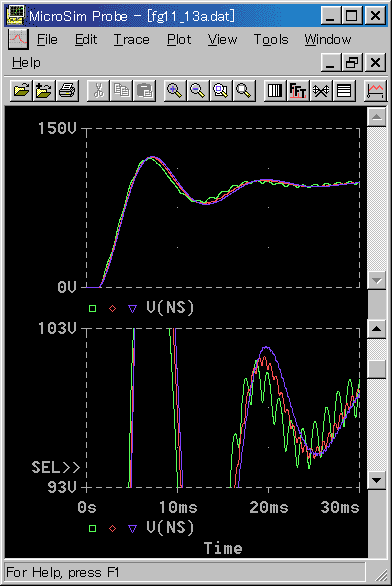Click the 0V Y-axis label
The image size is (392, 586).
pos(67,287)
